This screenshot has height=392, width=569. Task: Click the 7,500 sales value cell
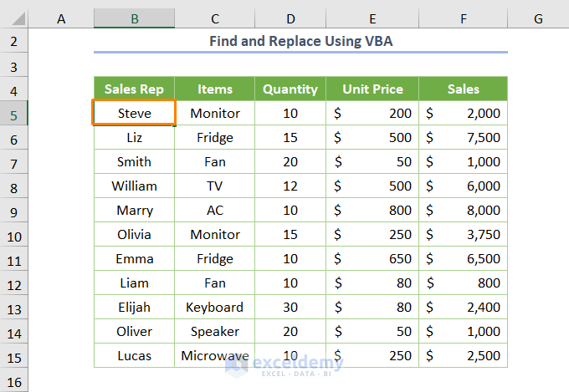click(463, 137)
